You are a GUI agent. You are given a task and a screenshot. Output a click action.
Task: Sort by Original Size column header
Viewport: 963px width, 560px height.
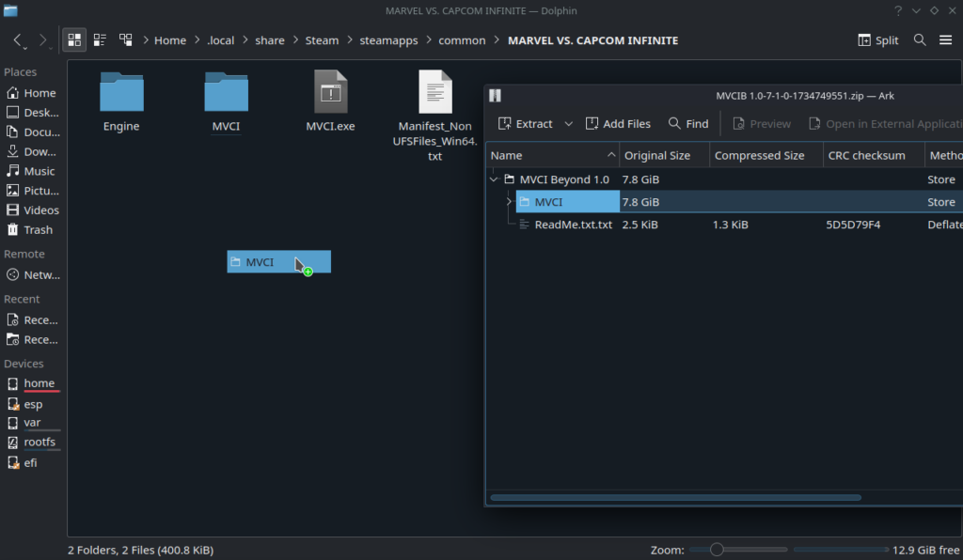click(x=657, y=155)
